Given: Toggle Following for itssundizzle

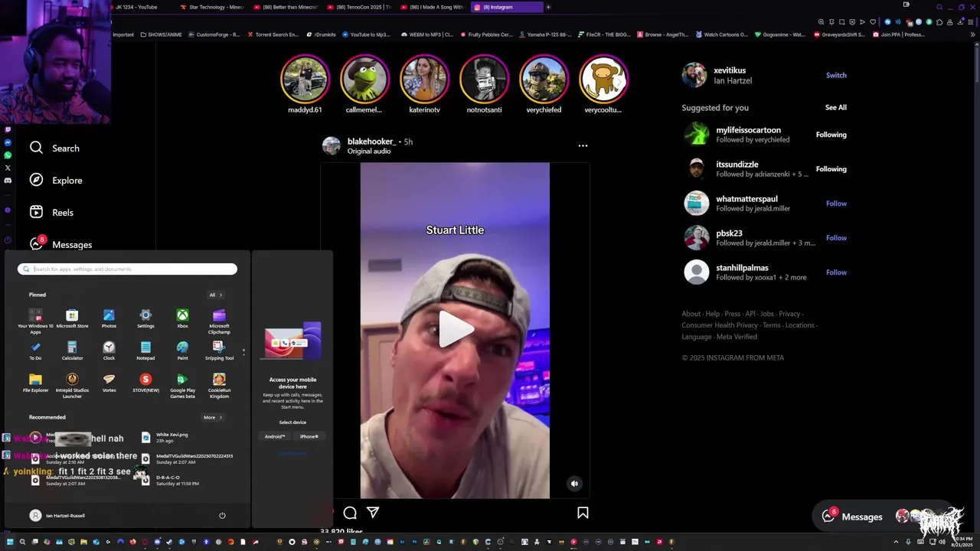Looking at the screenshot, I should pos(831,168).
